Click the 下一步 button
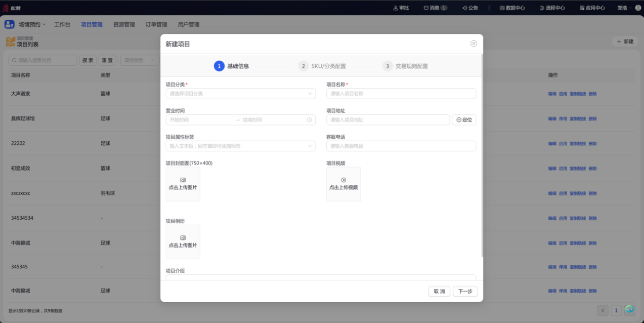The image size is (644, 323). coord(465,292)
